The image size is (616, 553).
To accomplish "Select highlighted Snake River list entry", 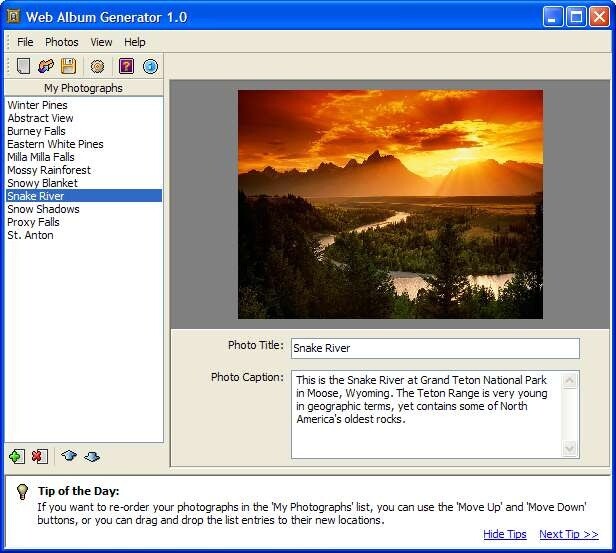I will coord(84,196).
